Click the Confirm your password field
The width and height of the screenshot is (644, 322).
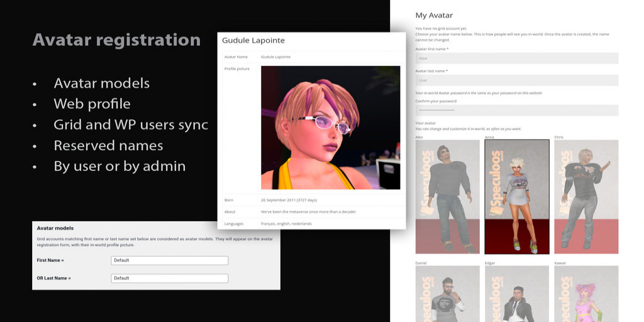click(517, 110)
